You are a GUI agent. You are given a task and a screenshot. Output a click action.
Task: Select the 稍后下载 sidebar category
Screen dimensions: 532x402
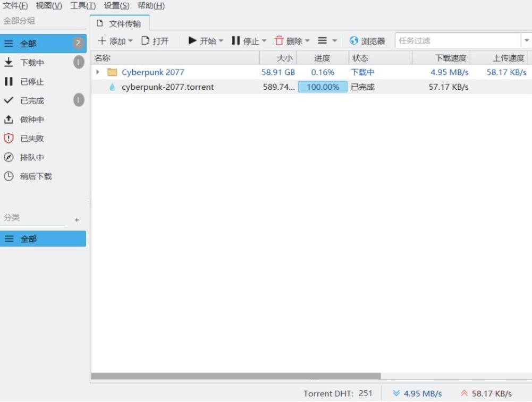click(x=43, y=176)
